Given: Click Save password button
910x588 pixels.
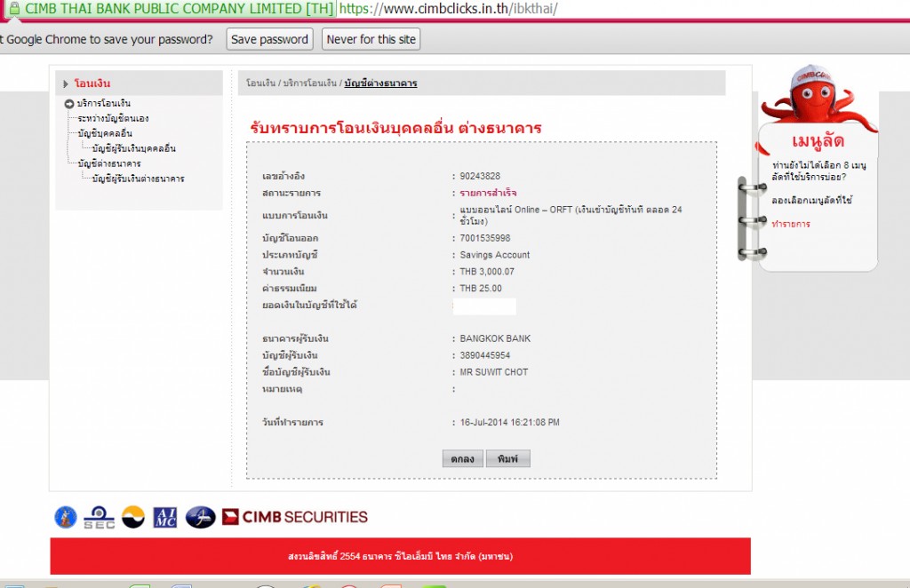Looking at the screenshot, I should point(269,39).
